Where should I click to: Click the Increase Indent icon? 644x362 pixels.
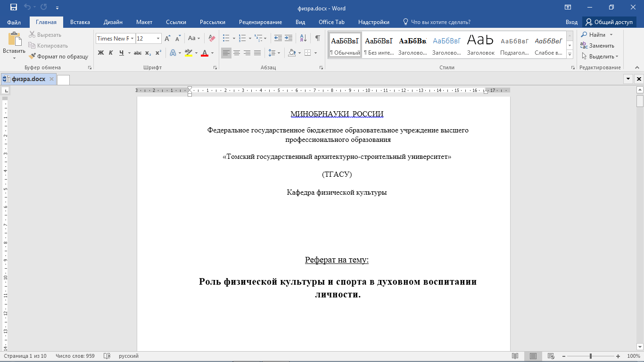(288, 39)
